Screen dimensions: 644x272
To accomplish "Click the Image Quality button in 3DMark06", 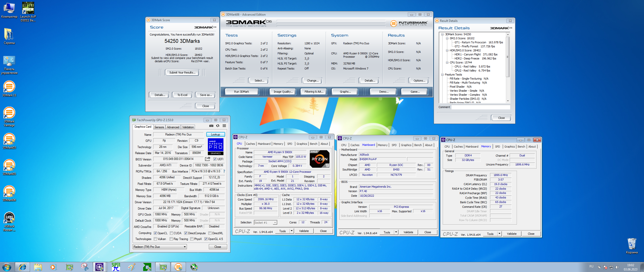I will [283, 92].
